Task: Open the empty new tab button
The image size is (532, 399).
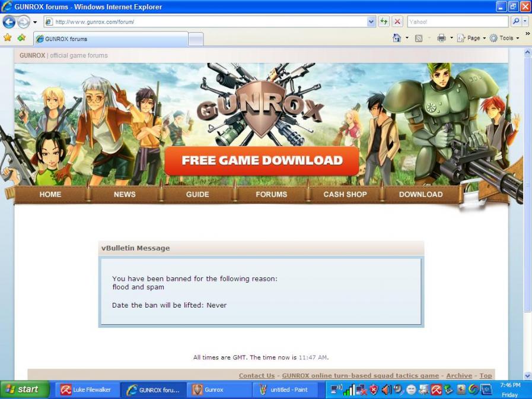Action: pos(196,39)
